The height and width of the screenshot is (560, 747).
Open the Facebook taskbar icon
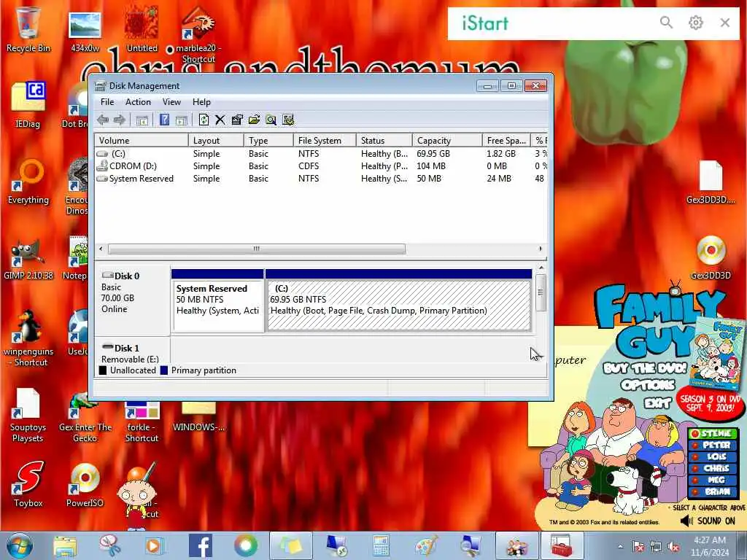click(x=201, y=545)
